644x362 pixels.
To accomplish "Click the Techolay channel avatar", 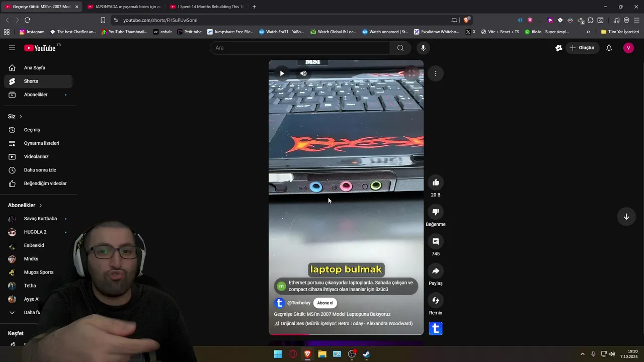I will [x=279, y=303].
